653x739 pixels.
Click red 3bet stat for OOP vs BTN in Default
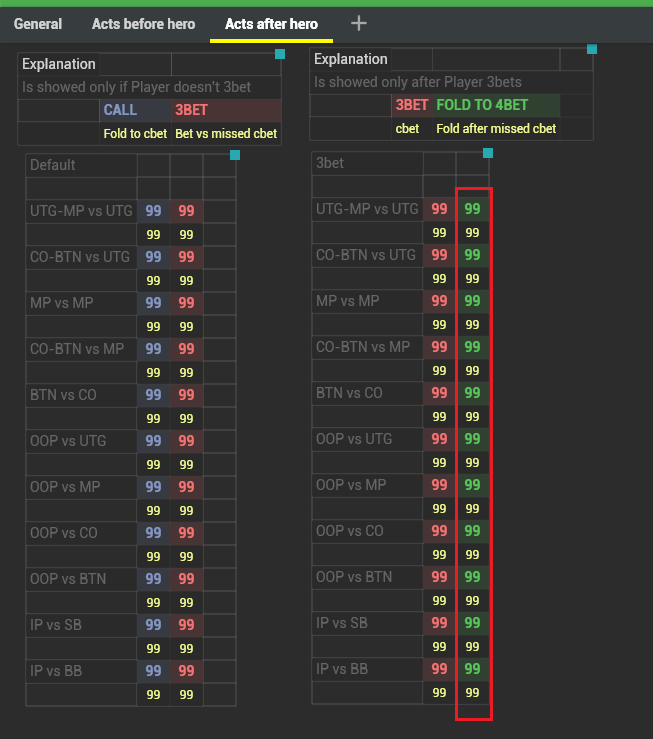186,578
